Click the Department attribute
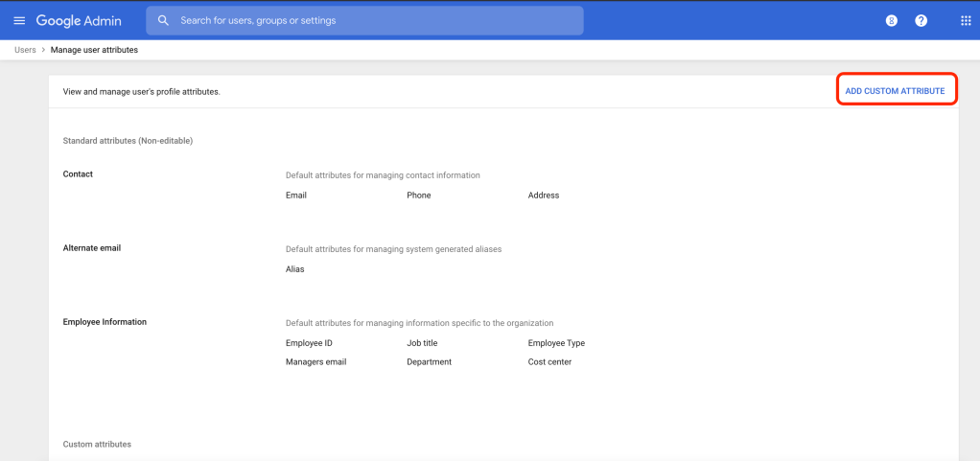 (429, 362)
